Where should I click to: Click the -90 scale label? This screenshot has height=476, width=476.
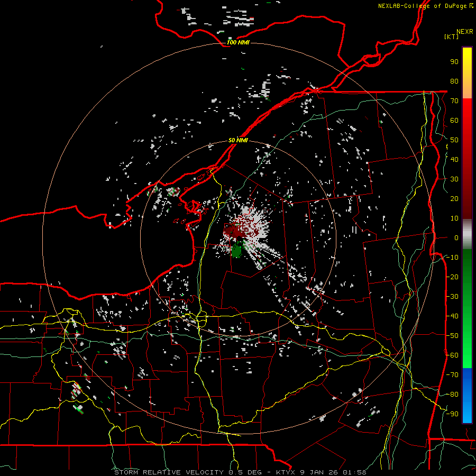[452, 414]
